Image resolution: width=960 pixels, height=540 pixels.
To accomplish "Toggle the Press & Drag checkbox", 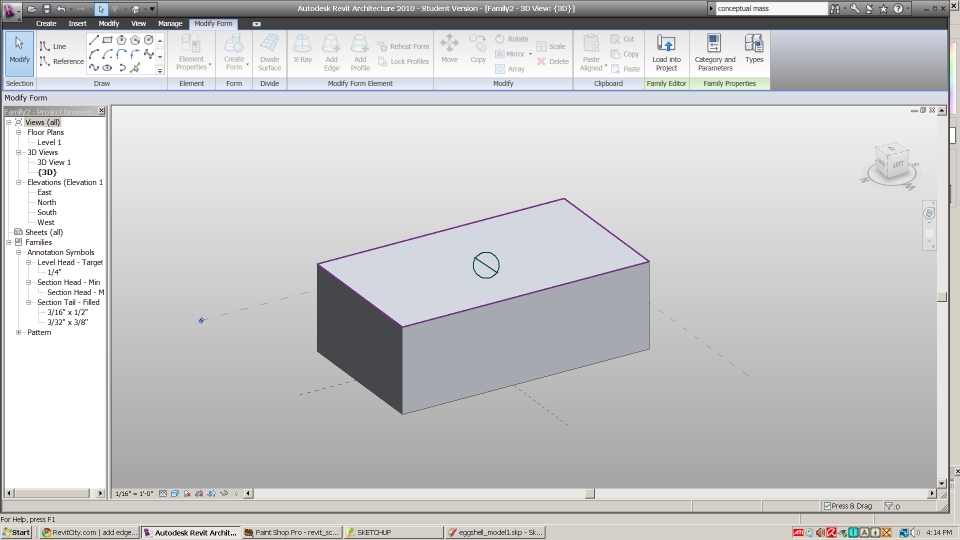I will pos(827,506).
